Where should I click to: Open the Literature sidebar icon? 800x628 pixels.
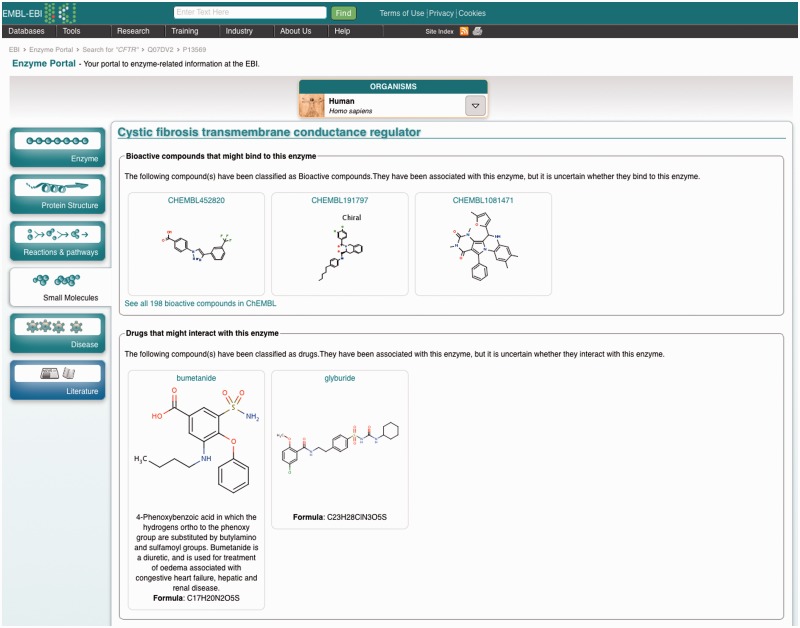(x=57, y=379)
